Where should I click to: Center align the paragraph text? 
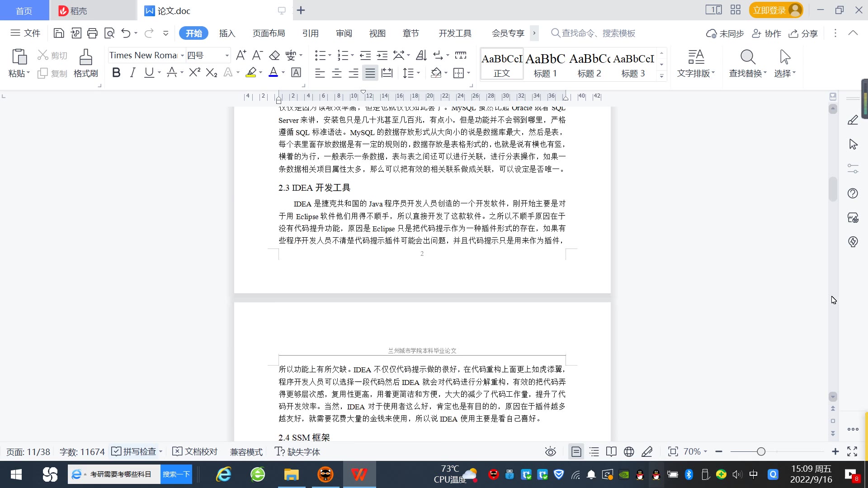(x=337, y=73)
